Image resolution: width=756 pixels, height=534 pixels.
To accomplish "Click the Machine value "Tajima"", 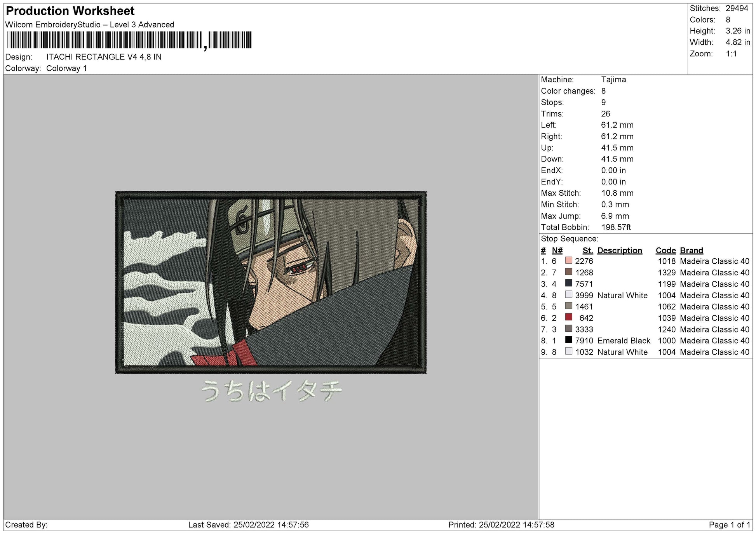I will pyautogui.click(x=613, y=80).
